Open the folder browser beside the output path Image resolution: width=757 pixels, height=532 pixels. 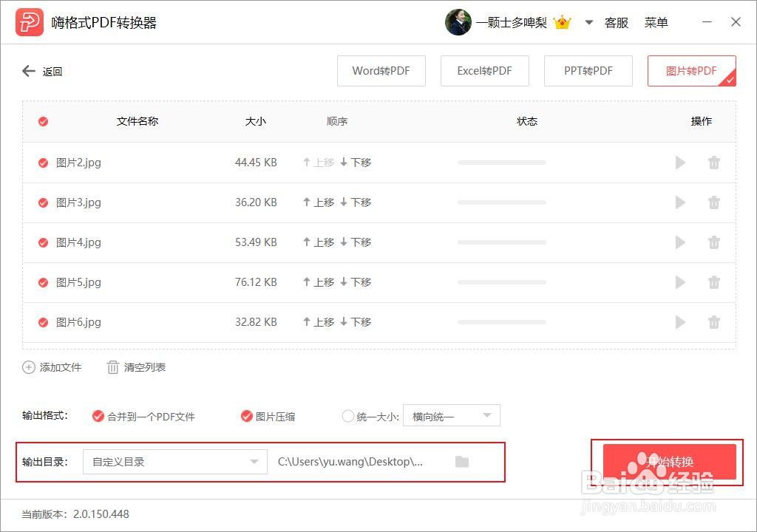[462, 461]
